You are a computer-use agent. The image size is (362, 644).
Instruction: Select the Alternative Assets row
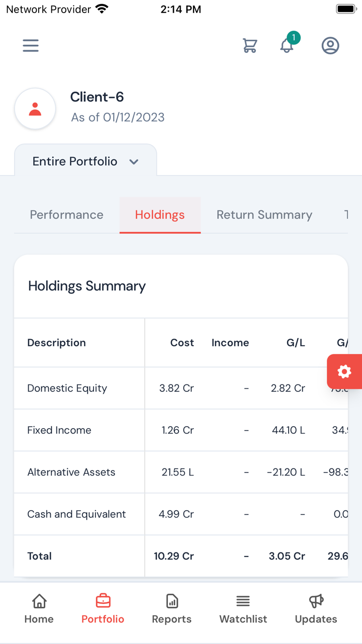click(71, 472)
